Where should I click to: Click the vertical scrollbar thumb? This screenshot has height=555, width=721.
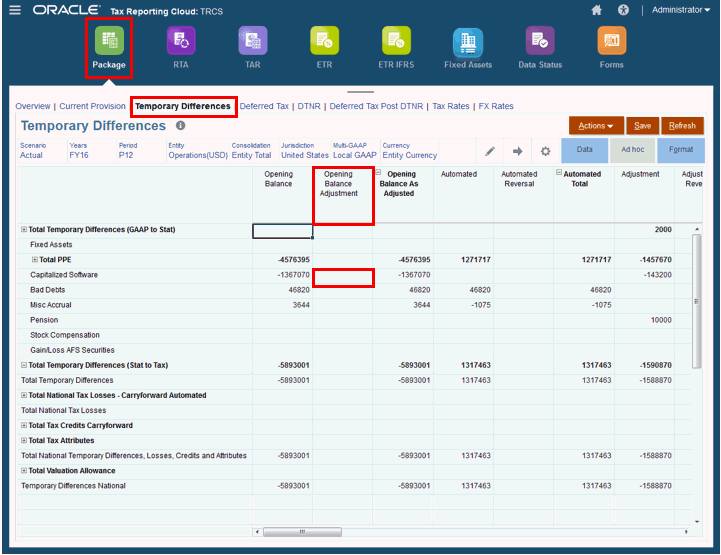click(697, 301)
